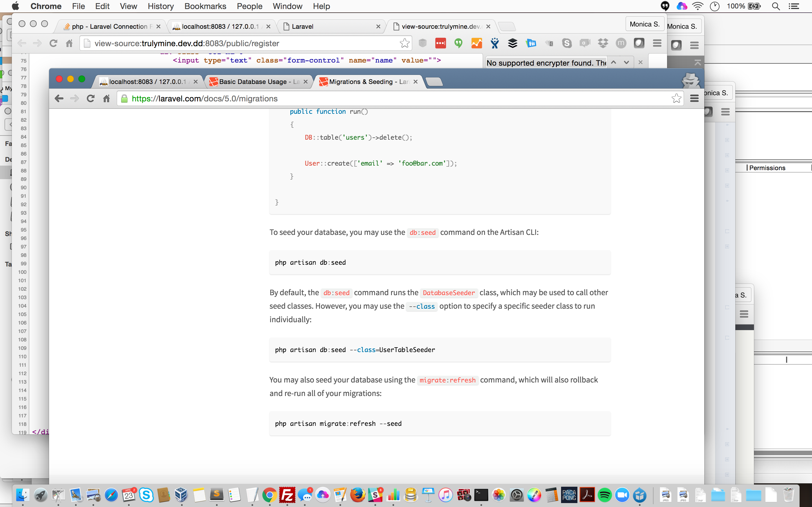Go back in the Laravel docs window
The width and height of the screenshot is (812, 507).
tap(59, 99)
